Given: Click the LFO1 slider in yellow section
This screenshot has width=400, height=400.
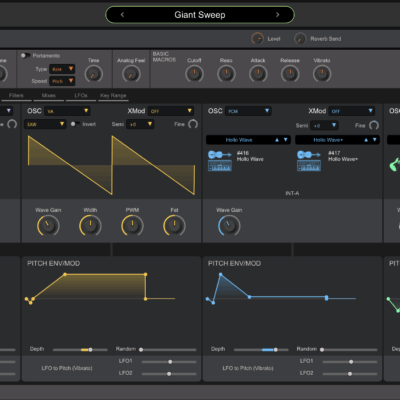Looking at the screenshot, I should click(x=169, y=362).
